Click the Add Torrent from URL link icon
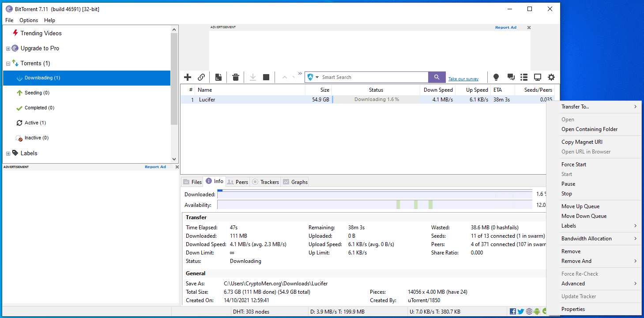The image size is (644, 318). (201, 77)
